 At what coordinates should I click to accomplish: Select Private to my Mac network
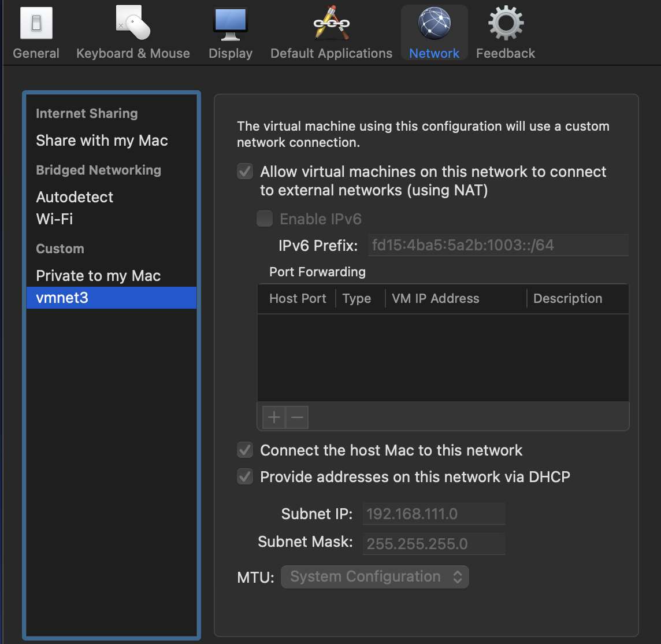tap(98, 276)
